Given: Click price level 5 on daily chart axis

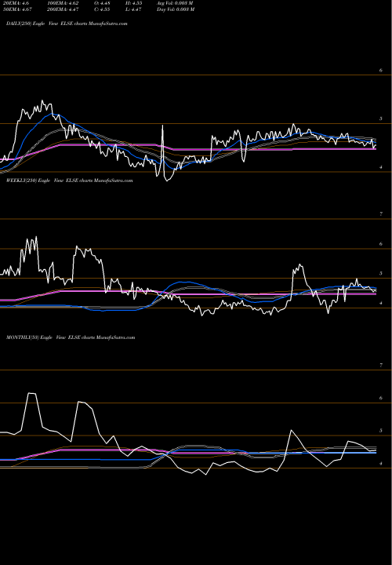Looking at the screenshot, I should [x=381, y=118].
